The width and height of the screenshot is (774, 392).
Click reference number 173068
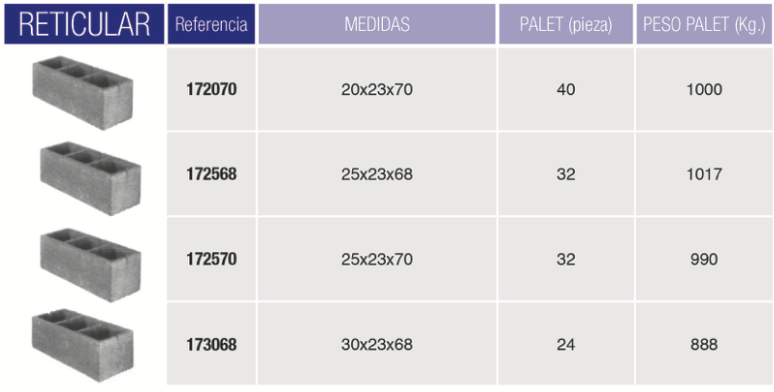point(211,345)
